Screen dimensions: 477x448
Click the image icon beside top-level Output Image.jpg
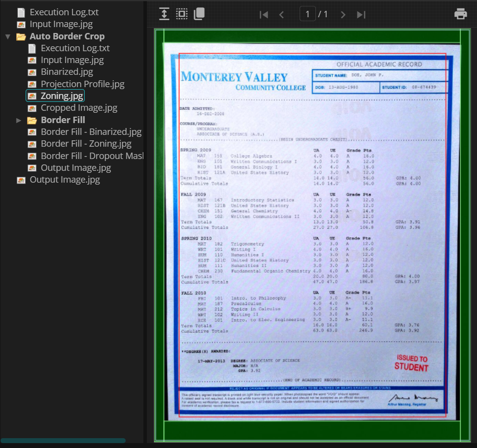(x=21, y=180)
